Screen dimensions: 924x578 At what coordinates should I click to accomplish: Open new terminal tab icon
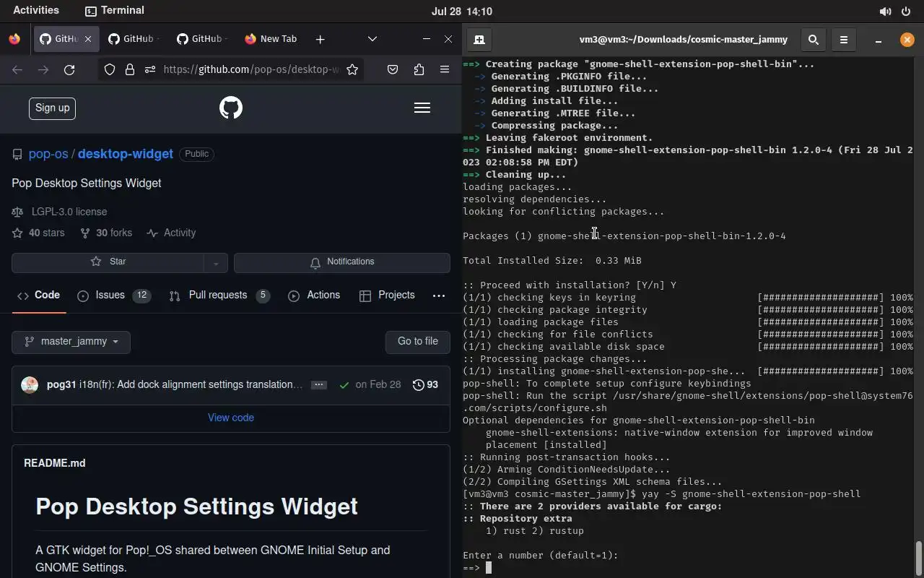click(479, 40)
